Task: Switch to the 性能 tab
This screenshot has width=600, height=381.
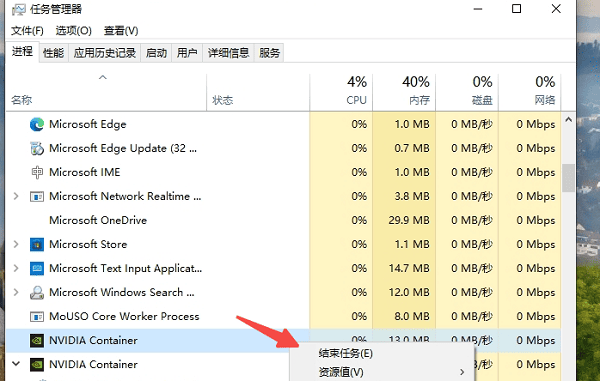Action: (53, 53)
